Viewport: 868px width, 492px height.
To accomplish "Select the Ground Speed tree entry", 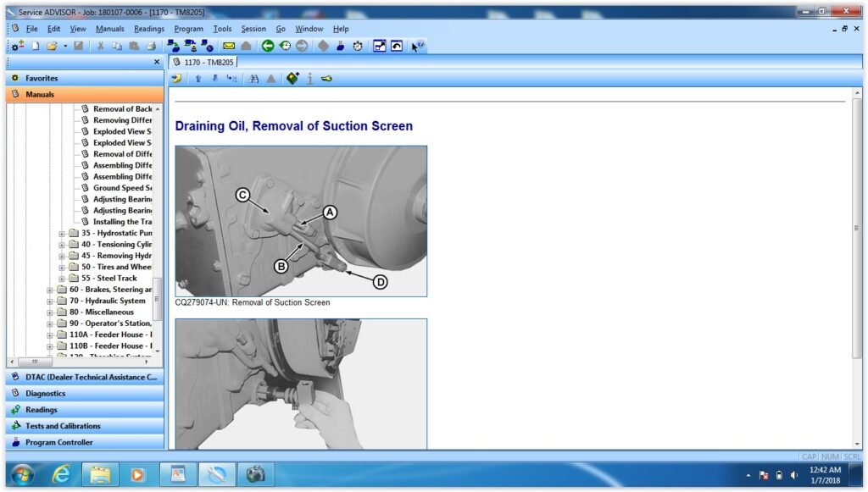I will (x=121, y=188).
